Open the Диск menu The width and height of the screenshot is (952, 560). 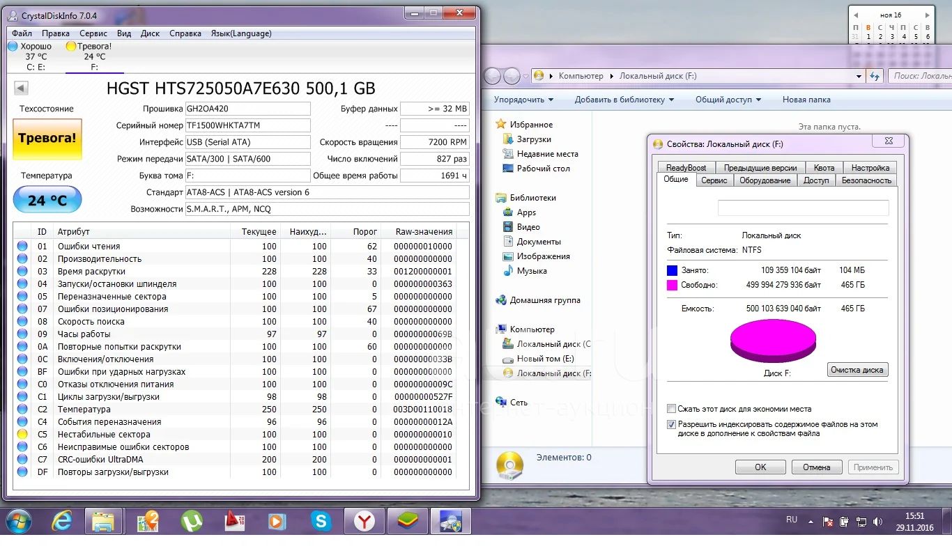151,33
